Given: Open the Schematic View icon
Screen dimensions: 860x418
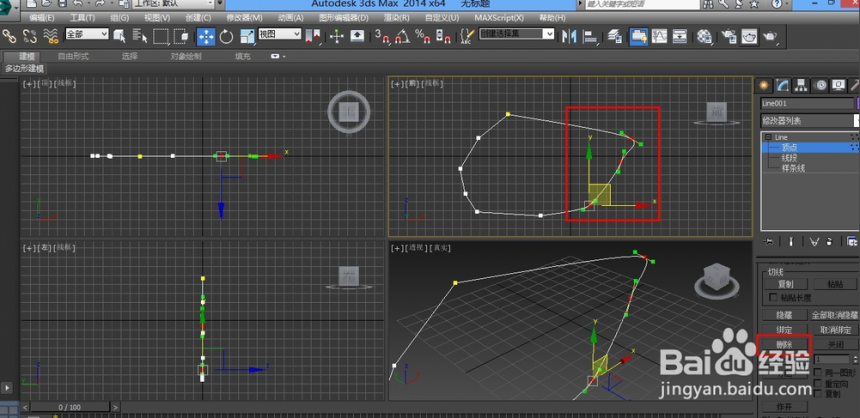Looking at the screenshot, I should tap(680, 36).
